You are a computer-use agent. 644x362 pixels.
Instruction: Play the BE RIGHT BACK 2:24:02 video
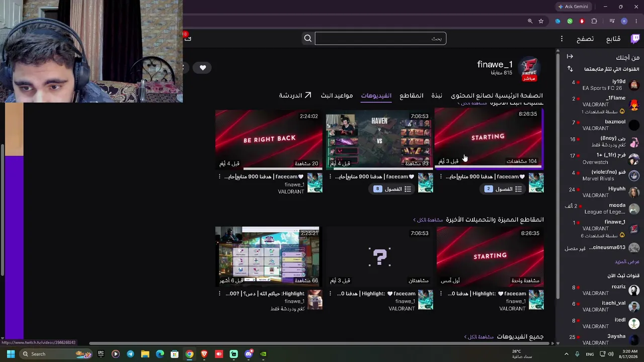tap(269, 140)
